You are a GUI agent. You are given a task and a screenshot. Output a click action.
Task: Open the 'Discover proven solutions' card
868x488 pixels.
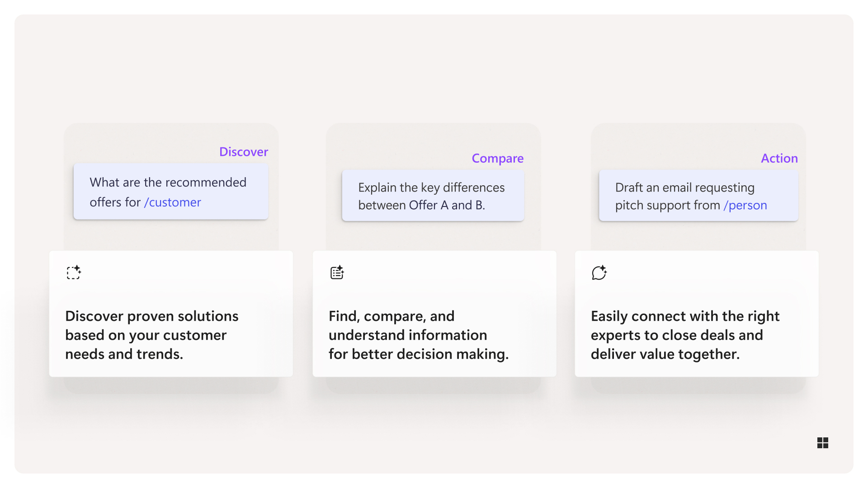click(171, 314)
